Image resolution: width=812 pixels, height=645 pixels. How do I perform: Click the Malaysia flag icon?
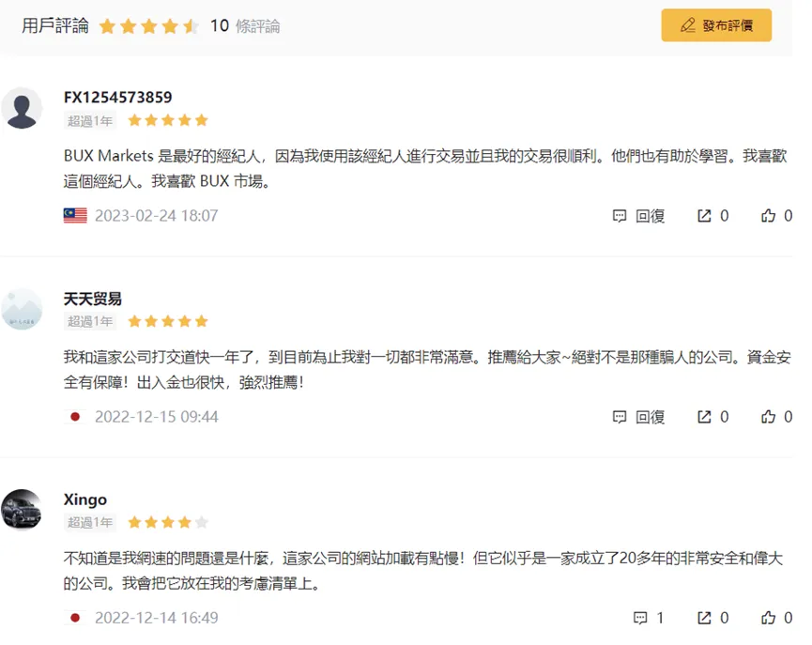point(75,216)
